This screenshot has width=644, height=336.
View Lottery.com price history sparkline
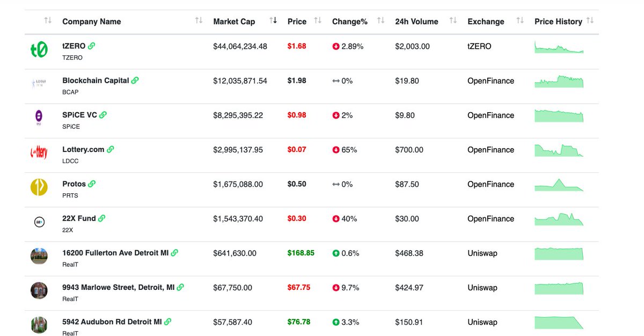point(559,150)
